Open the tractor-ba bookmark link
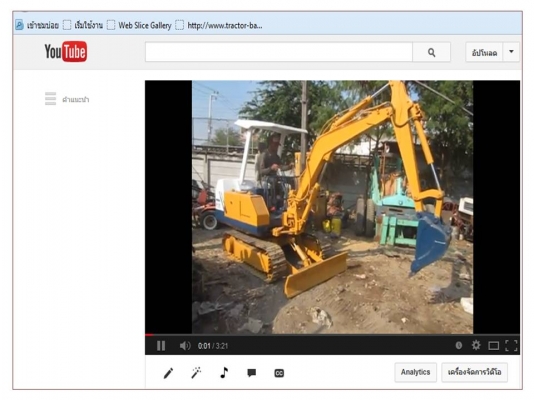This screenshot has height=400, width=534. coord(219,25)
